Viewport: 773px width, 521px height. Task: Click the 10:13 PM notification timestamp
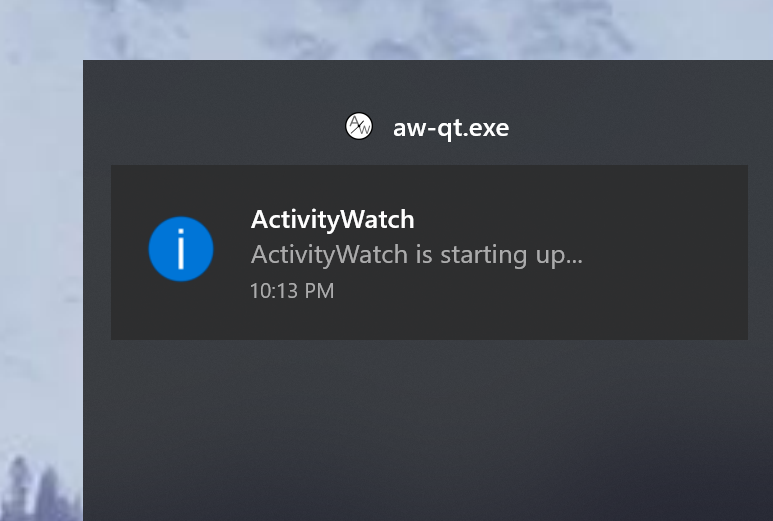point(292,291)
